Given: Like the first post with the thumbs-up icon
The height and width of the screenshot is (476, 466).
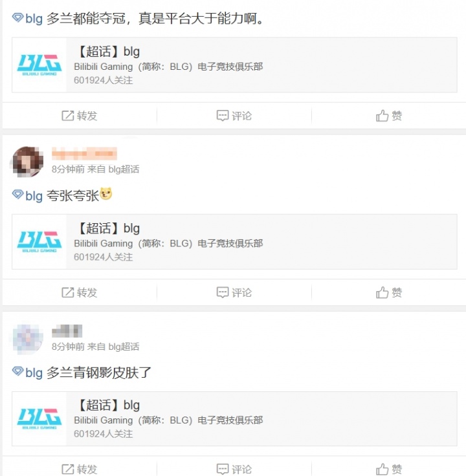Looking at the screenshot, I should [x=382, y=116].
